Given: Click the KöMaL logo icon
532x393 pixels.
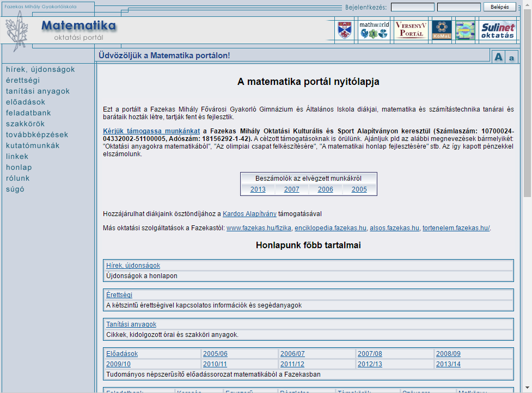Looking at the screenshot, I should 442,30.
